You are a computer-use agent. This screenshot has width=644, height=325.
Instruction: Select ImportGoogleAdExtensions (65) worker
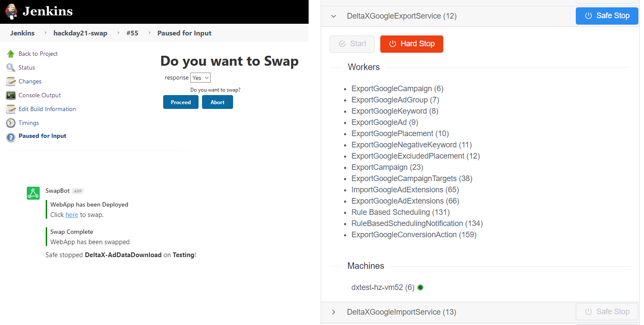[x=405, y=190]
